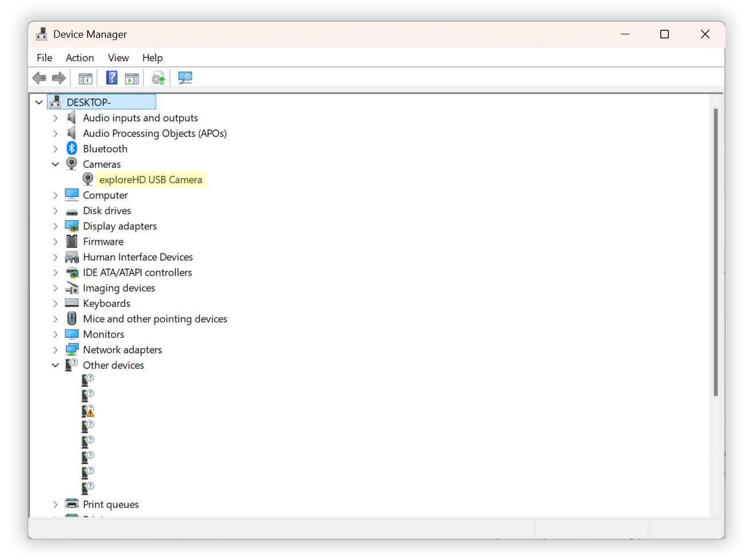Click the Forward arrow toolbar button

coord(59,78)
